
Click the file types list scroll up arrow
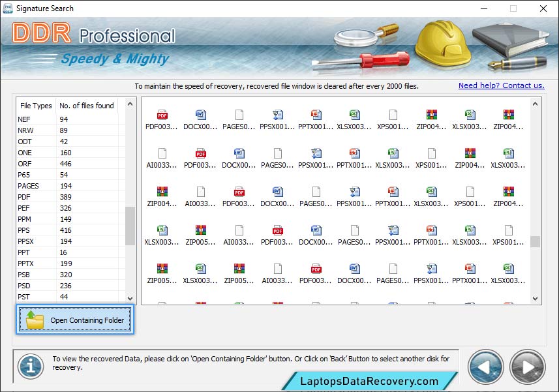point(130,104)
